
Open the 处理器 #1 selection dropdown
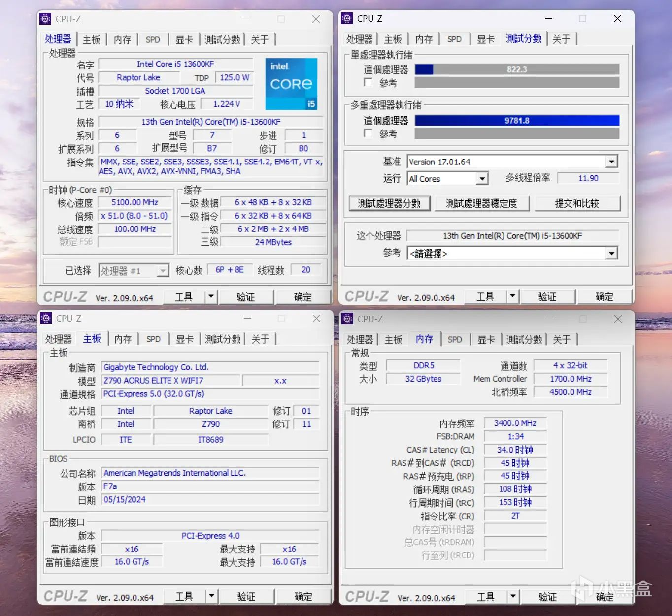pyautogui.click(x=163, y=270)
